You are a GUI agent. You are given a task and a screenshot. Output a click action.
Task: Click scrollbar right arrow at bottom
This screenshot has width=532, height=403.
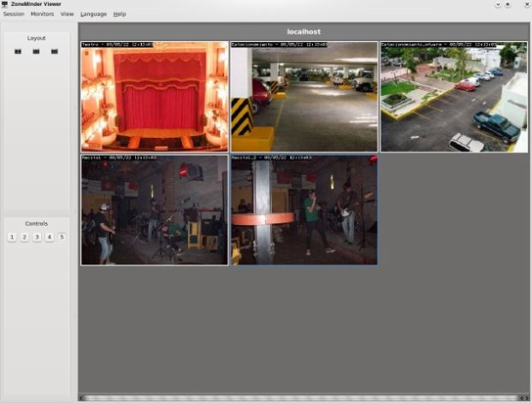(527, 398)
